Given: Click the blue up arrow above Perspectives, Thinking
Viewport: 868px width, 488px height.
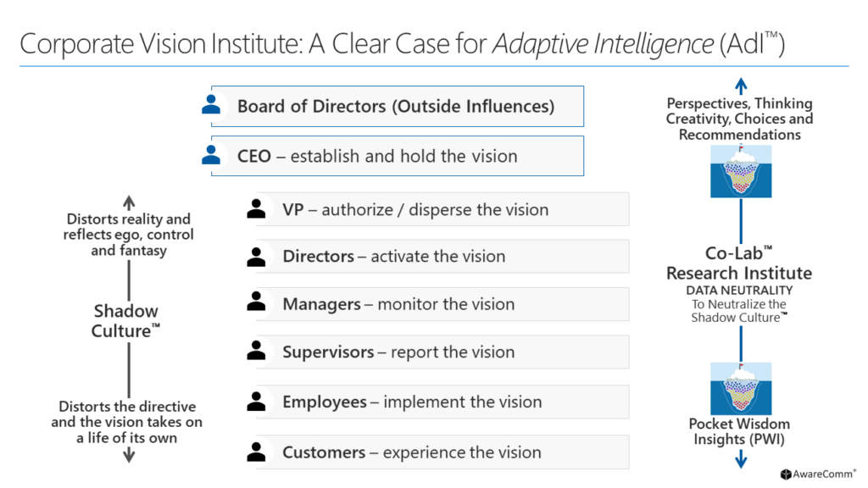Looking at the screenshot, I should [x=741, y=86].
